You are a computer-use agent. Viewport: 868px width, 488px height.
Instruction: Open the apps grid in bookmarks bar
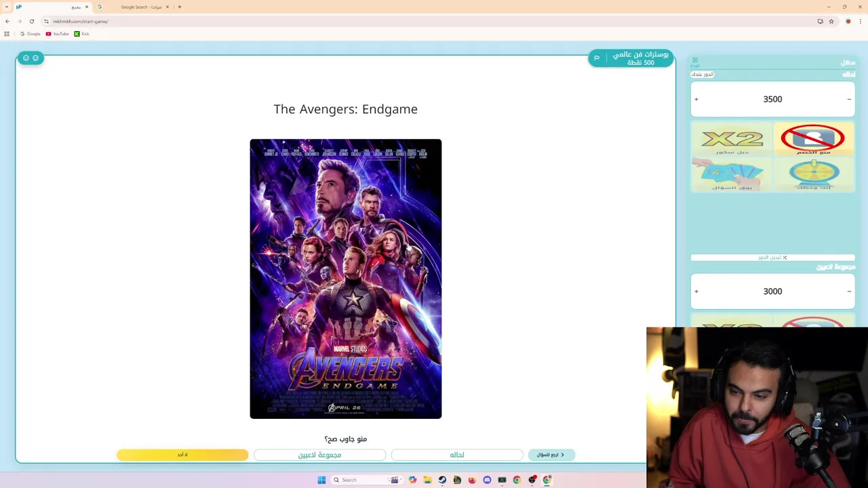tap(7, 34)
